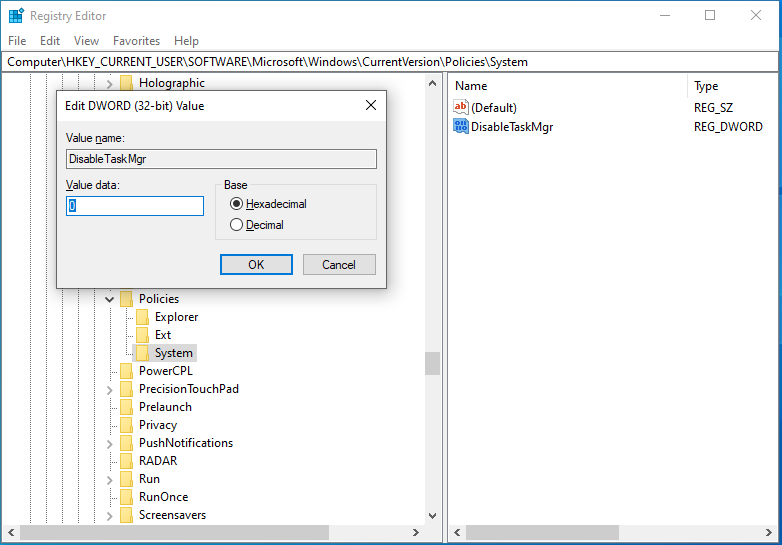Click the tree pane horizontal scrollbar thumb

pos(174,532)
